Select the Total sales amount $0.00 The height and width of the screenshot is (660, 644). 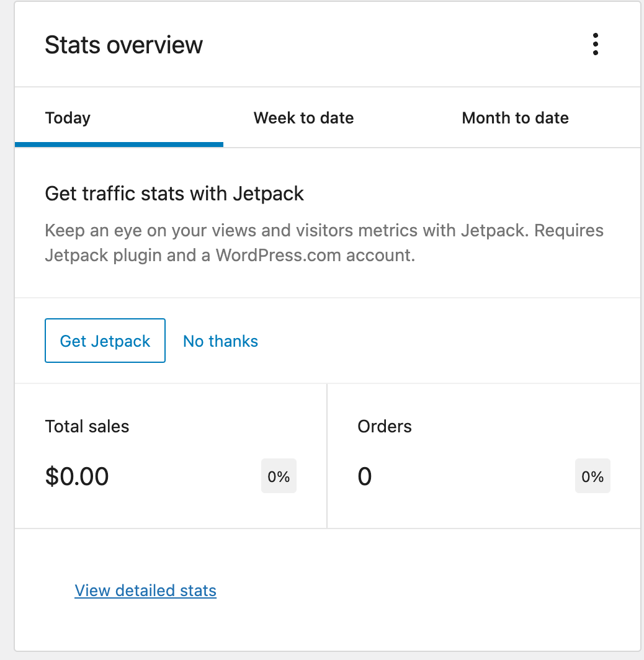(77, 476)
